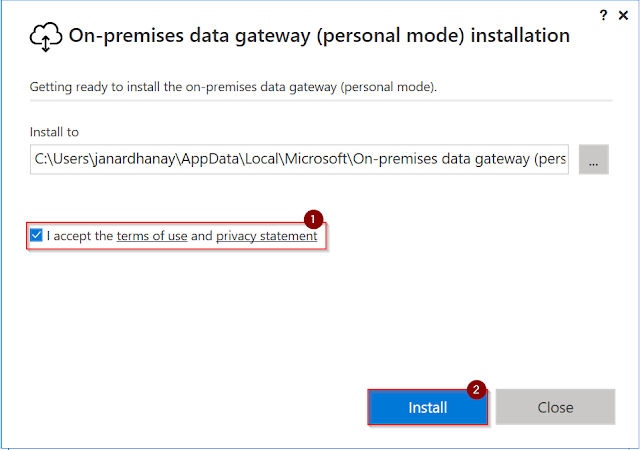Click the 'Install to' label
The image size is (640, 450).
tap(54, 131)
